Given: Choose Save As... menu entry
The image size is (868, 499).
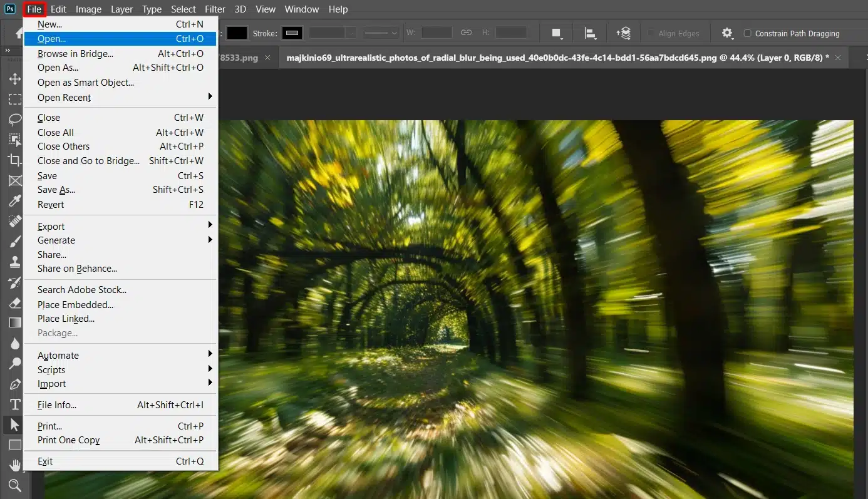Looking at the screenshot, I should pyautogui.click(x=120, y=190).
